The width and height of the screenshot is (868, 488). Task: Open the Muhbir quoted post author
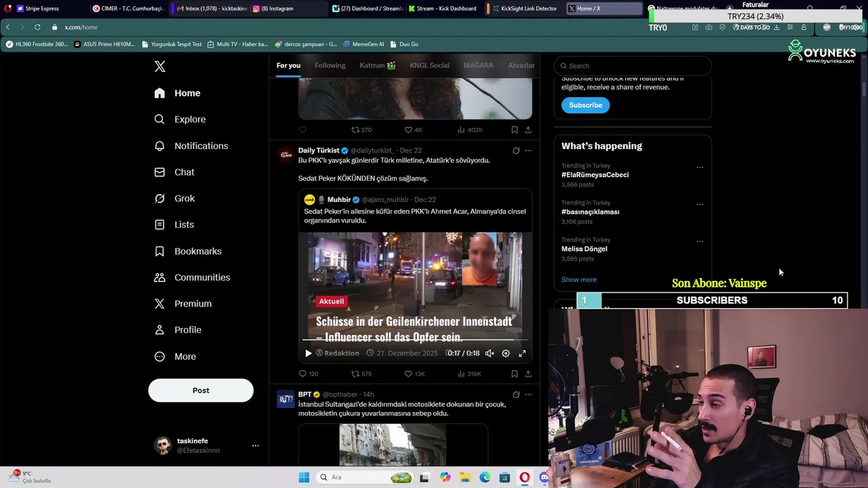coord(339,199)
